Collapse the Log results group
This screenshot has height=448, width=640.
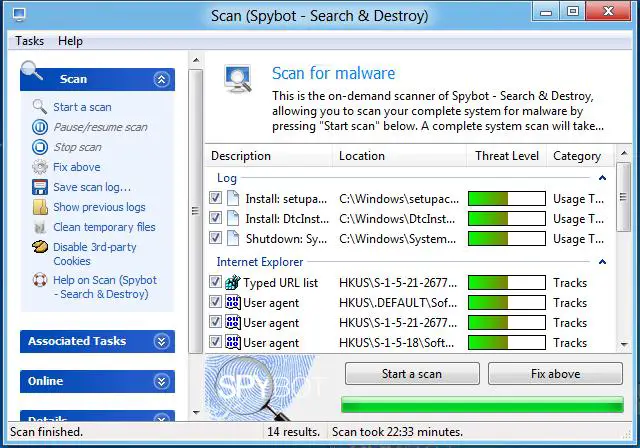602,178
